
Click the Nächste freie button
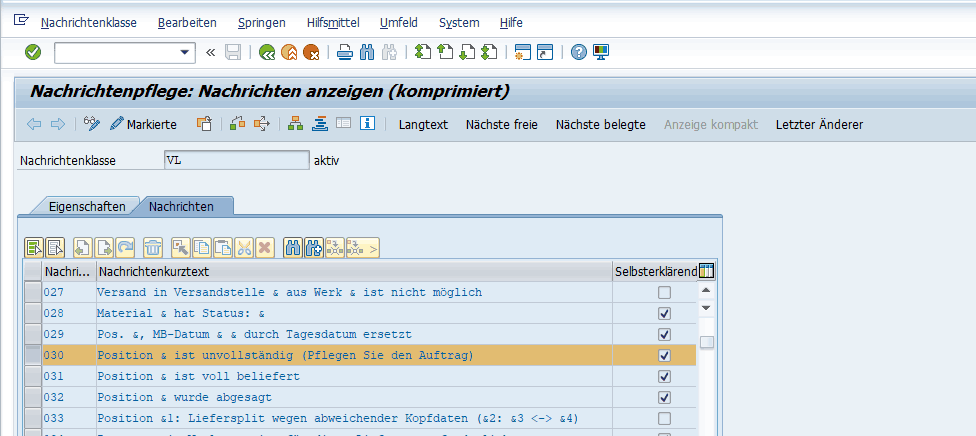[x=501, y=124]
